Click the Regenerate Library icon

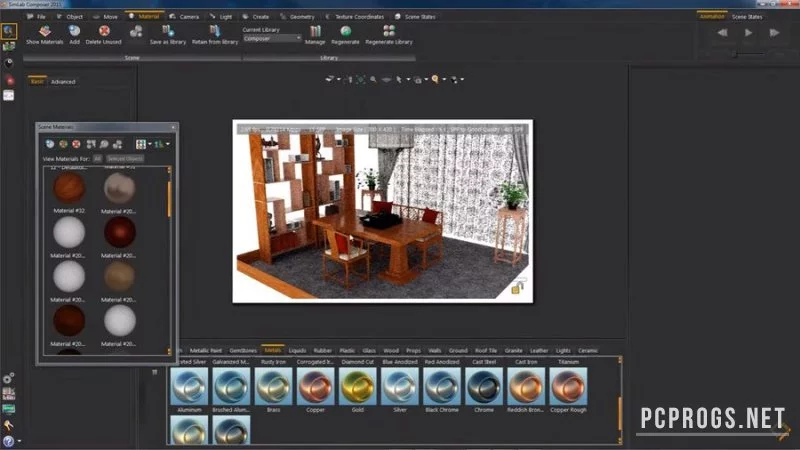coord(389,32)
